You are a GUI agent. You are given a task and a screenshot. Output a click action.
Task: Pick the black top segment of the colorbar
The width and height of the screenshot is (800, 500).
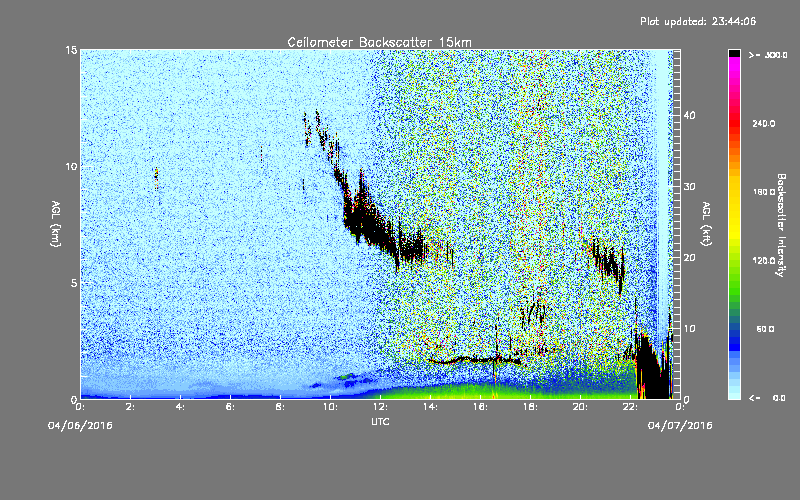734,53
